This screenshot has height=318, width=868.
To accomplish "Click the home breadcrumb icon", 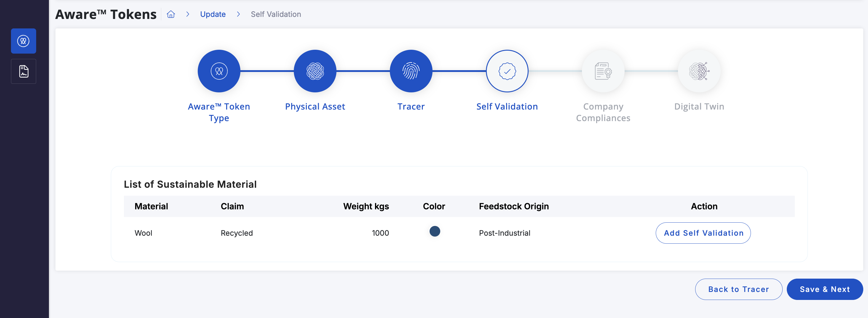I will 171,14.
